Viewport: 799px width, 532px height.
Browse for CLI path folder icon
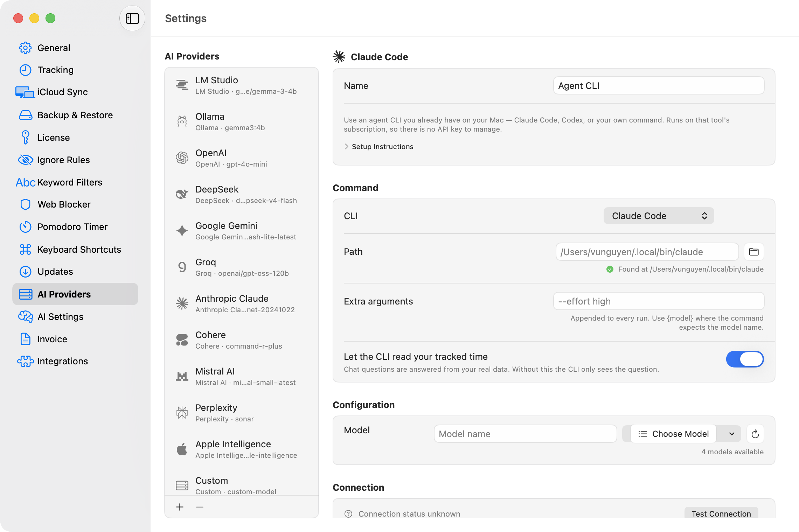coord(754,252)
